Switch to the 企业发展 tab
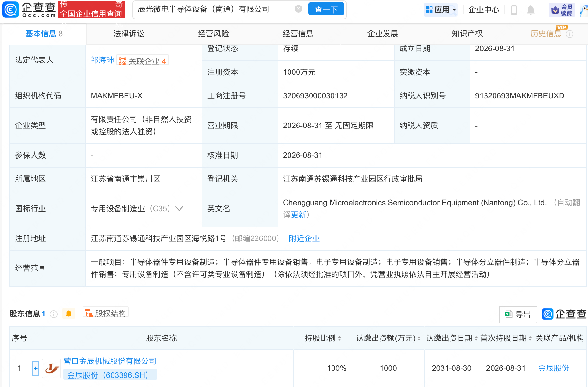 383,34
